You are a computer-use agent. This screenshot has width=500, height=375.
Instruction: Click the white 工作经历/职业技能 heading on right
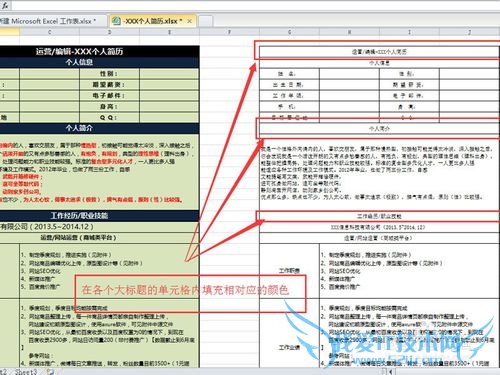(x=379, y=216)
